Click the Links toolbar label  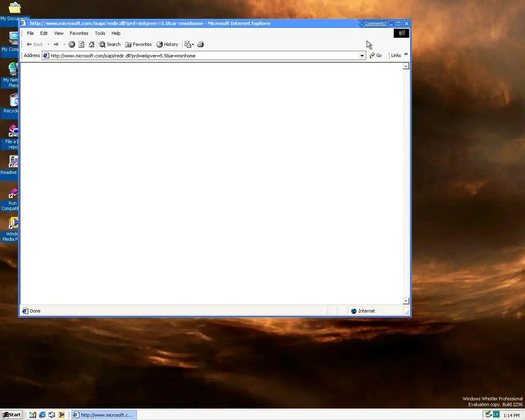tap(396, 55)
